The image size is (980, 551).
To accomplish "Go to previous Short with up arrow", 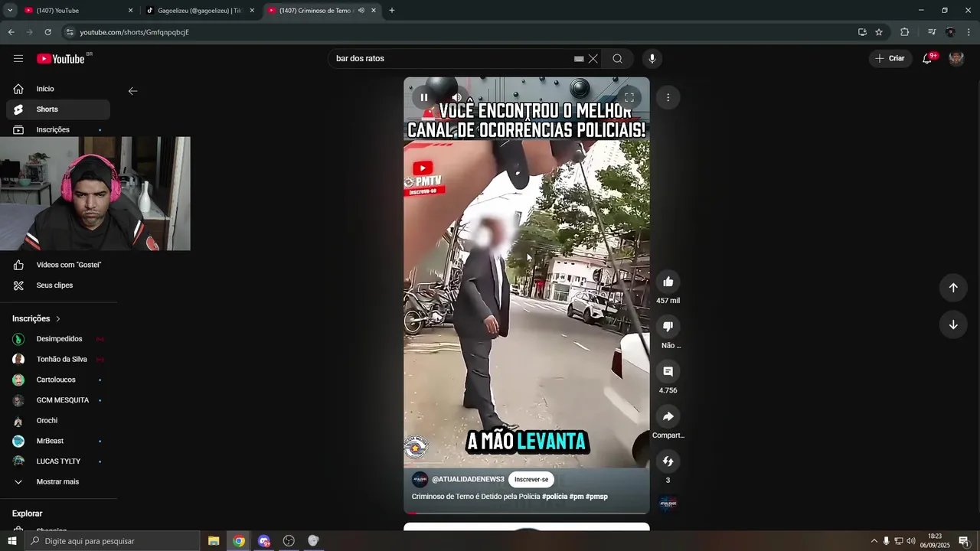I will coord(953,288).
